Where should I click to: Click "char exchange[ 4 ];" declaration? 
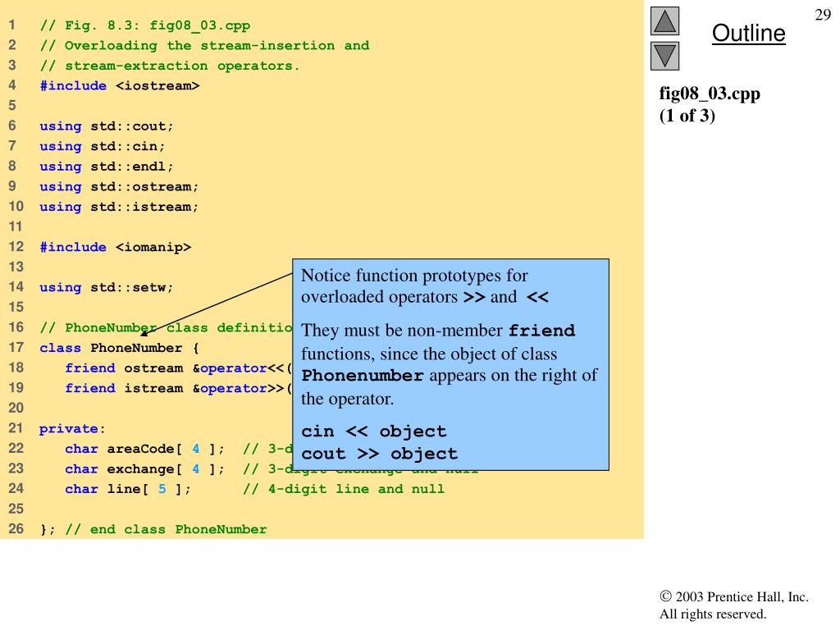click(x=144, y=468)
